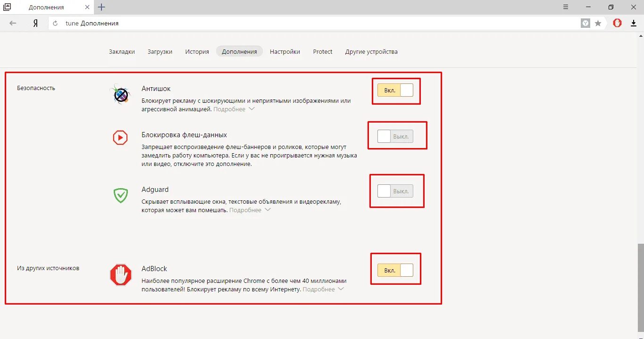Viewport: 644px width, 339px height.
Task: Restore down the browser window
Action: click(611, 7)
